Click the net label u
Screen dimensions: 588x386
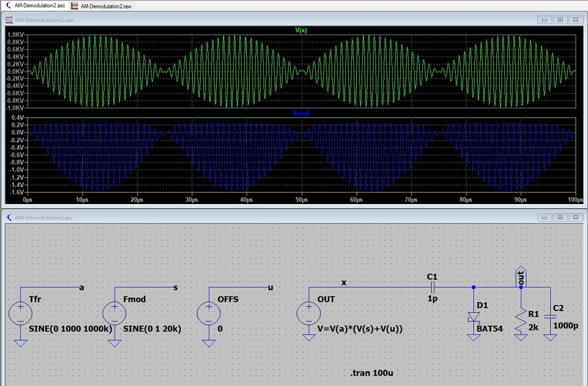coord(270,287)
